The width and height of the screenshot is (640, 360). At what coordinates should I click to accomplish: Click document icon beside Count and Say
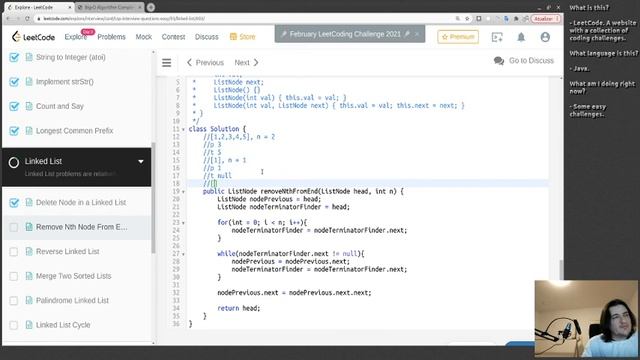click(29, 106)
